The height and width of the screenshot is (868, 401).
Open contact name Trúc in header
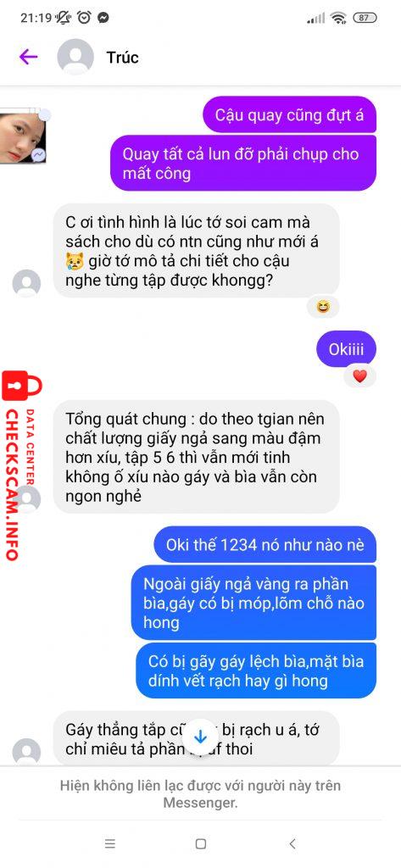click(x=122, y=58)
